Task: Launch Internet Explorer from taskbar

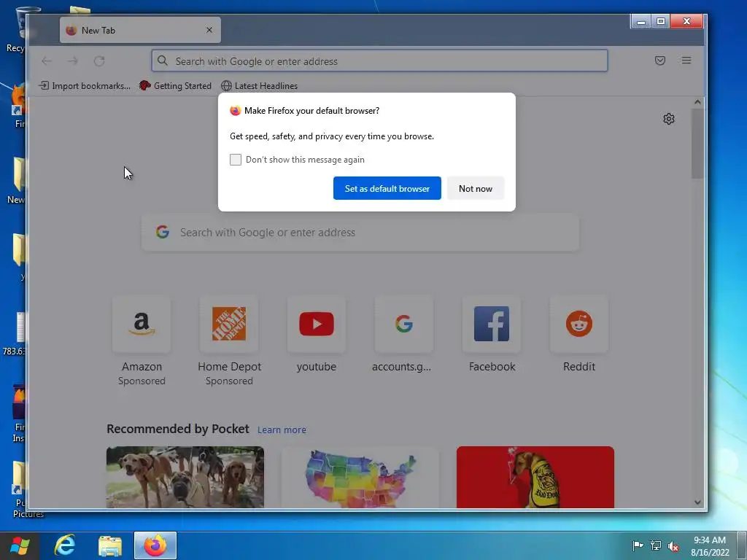Action: click(65, 545)
